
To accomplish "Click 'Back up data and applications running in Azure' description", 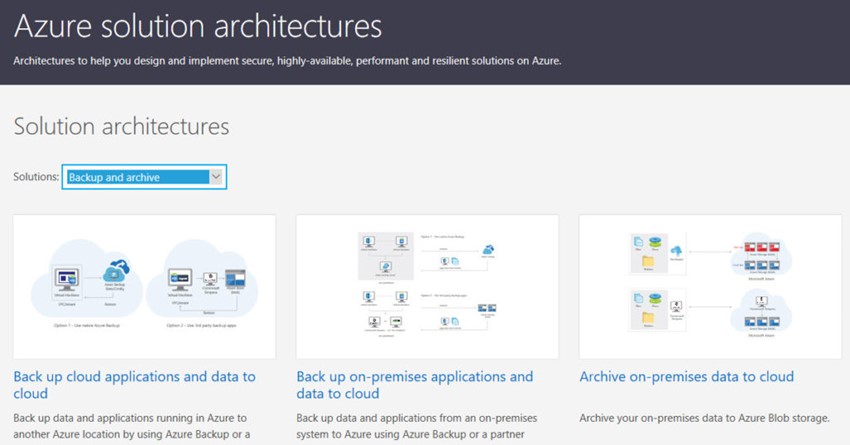I will click(x=132, y=426).
